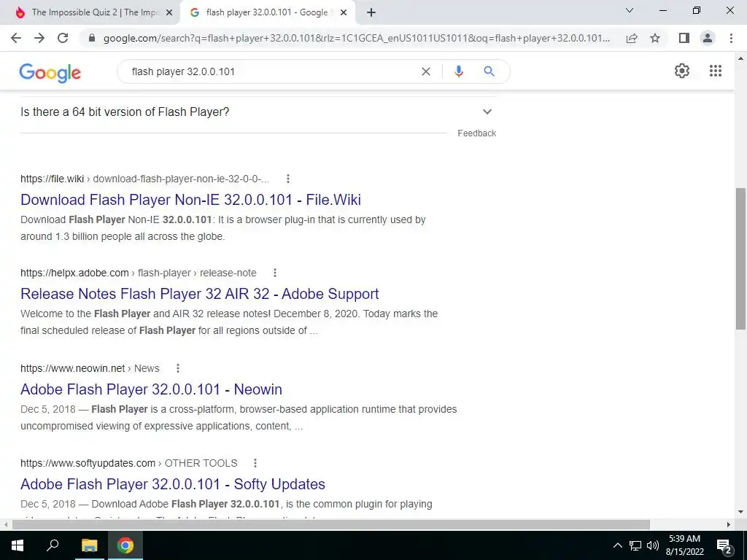Open more options for neowin.net result
The height and width of the screenshot is (560, 747).
[178, 368]
